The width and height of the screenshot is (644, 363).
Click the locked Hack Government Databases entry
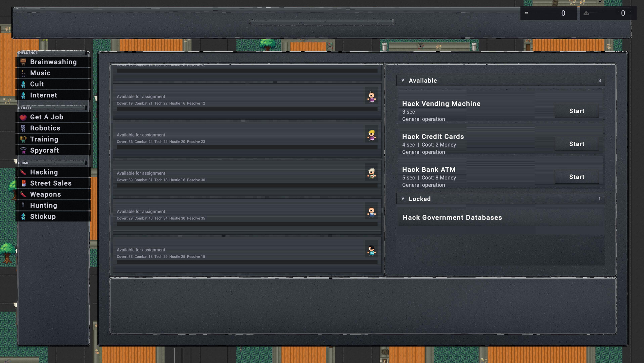pyautogui.click(x=452, y=217)
